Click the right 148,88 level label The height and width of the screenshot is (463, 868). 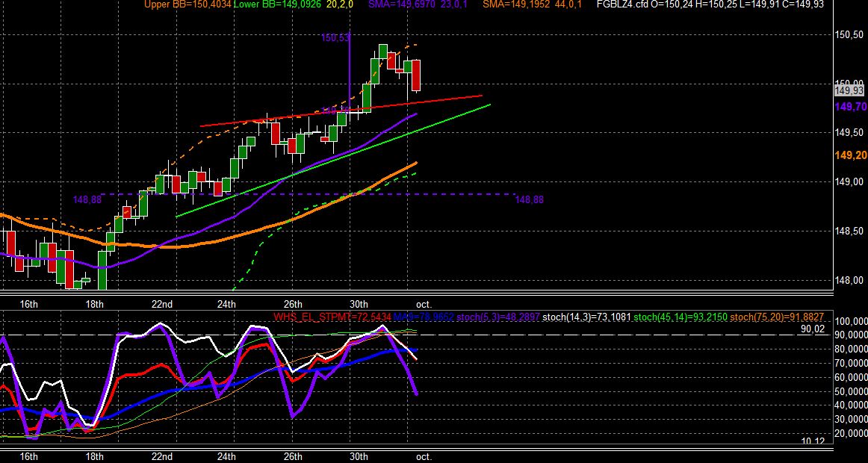(x=529, y=199)
